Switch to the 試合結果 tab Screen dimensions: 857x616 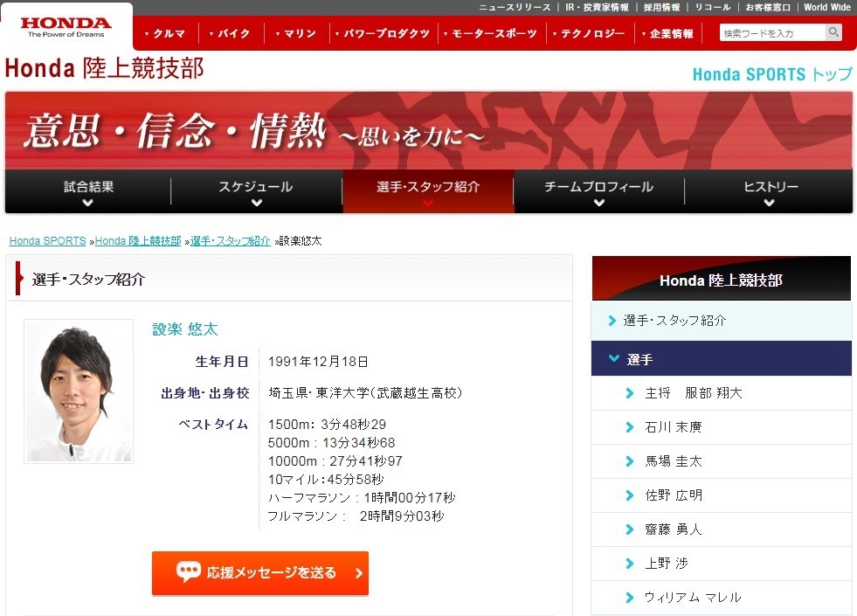coord(88,192)
